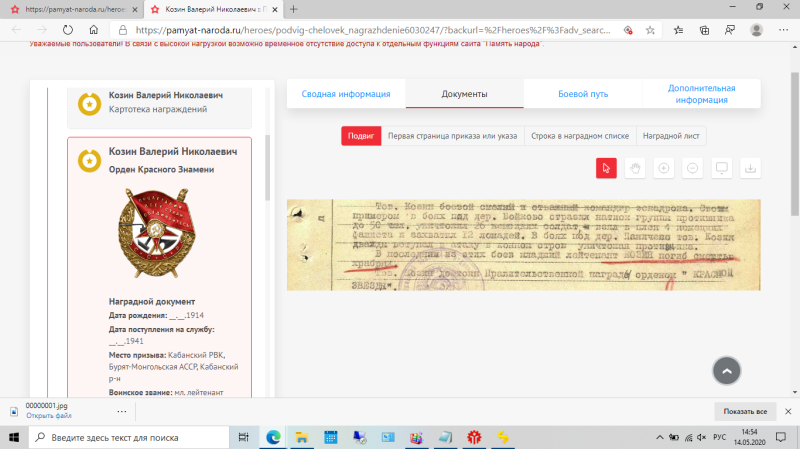Image resolution: width=800 pixels, height=449 pixels.
Task: Open Дополнительная информация tab
Action: click(x=702, y=94)
